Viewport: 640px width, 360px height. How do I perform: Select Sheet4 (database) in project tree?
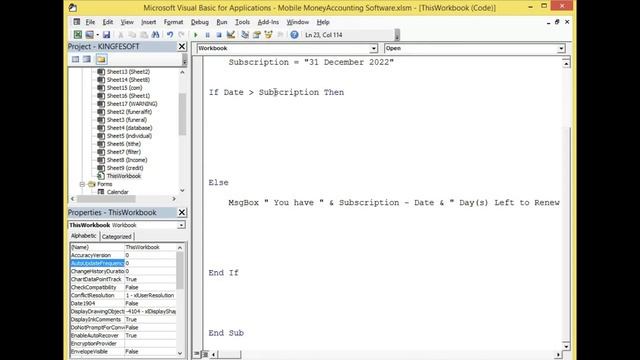coord(129,128)
